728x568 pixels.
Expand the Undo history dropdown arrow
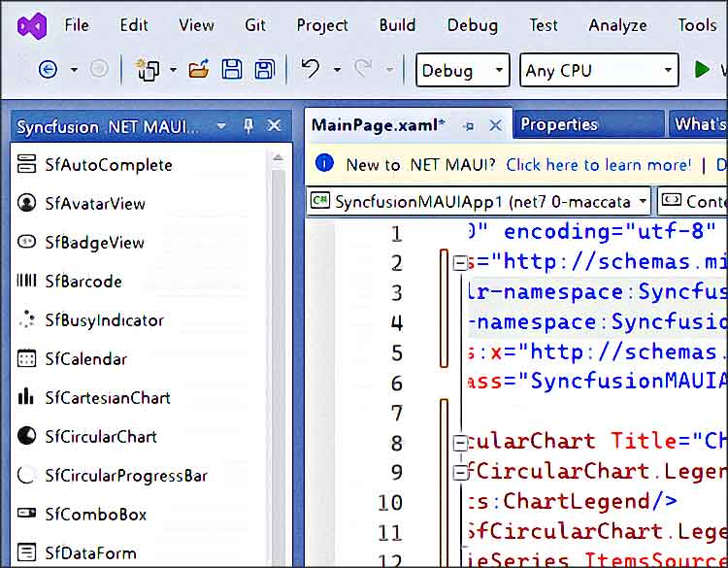(337, 70)
